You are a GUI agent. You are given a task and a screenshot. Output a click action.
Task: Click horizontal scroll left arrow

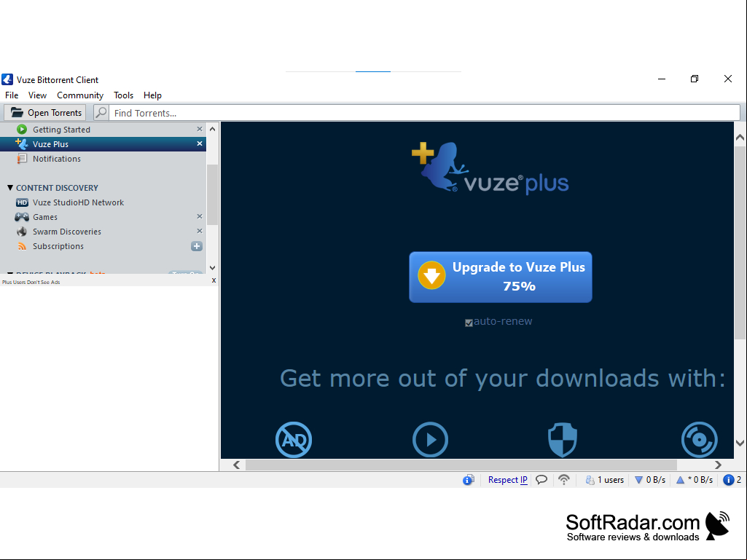[x=236, y=465]
